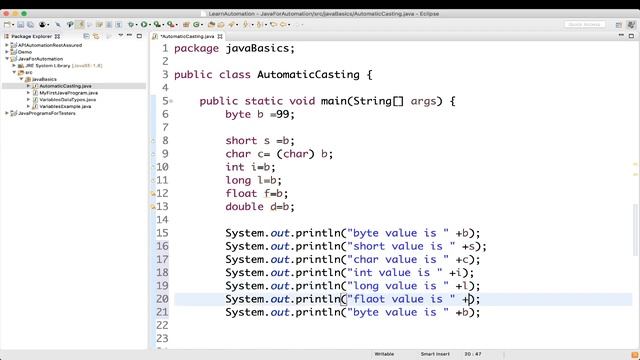The height and width of the screenshot is (360, 640).
Task: Close the AutomaticCasting.java editor tab
Action: point(220,36)
